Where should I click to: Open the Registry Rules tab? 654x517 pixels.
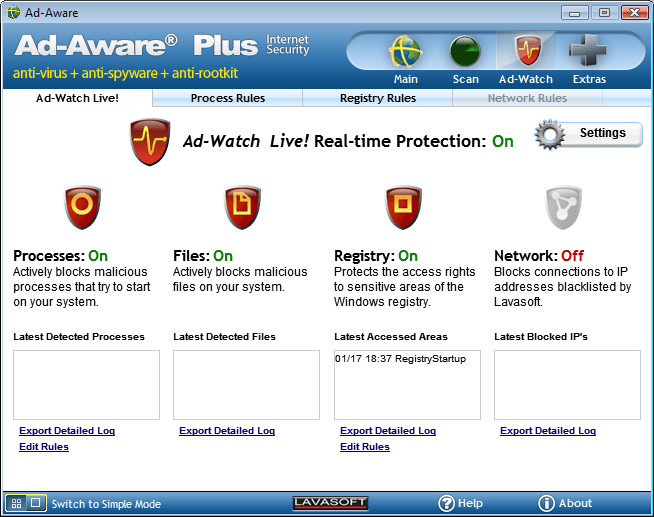[x=378, y=98]
